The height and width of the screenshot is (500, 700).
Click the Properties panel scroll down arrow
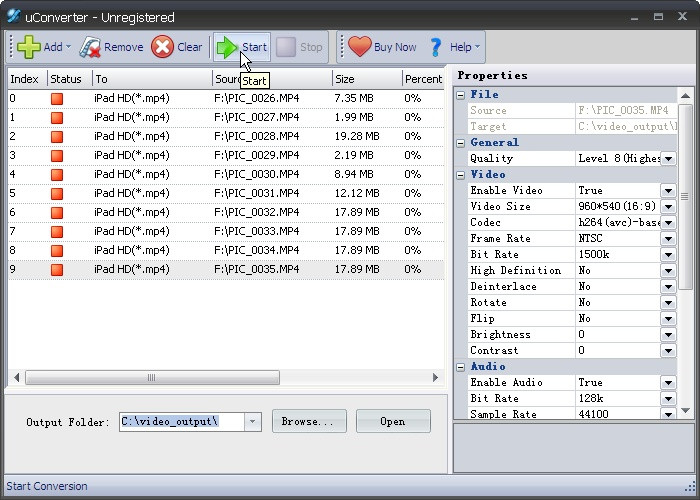(685, 411)
